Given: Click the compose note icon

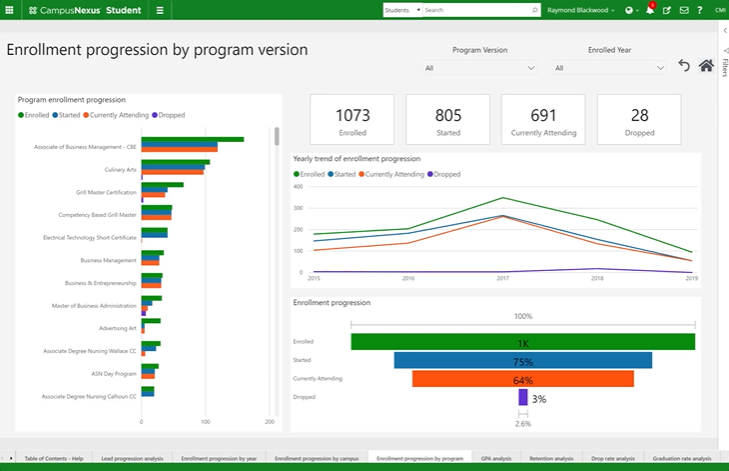Looking at the screenshot, I should pos(667,10).
